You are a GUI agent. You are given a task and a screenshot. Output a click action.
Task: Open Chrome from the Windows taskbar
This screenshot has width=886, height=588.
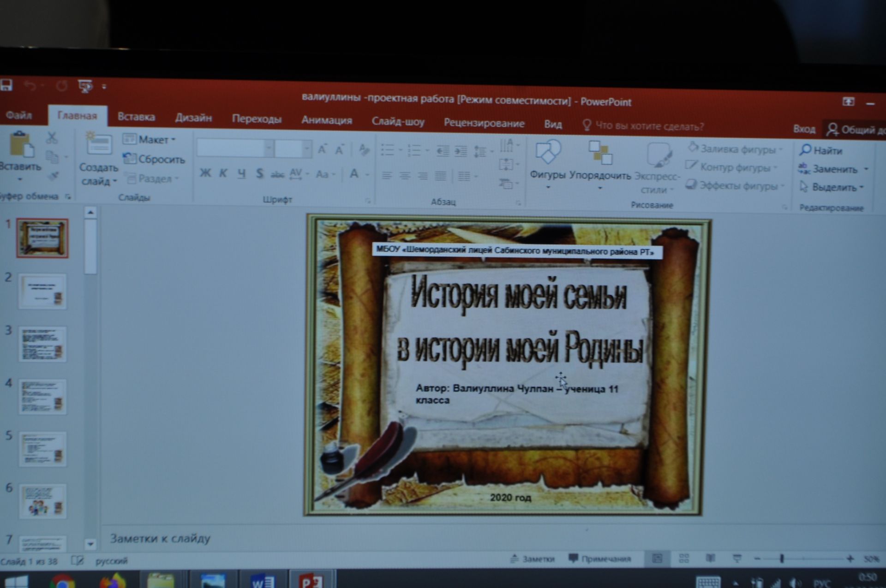[x=63, y=581]
